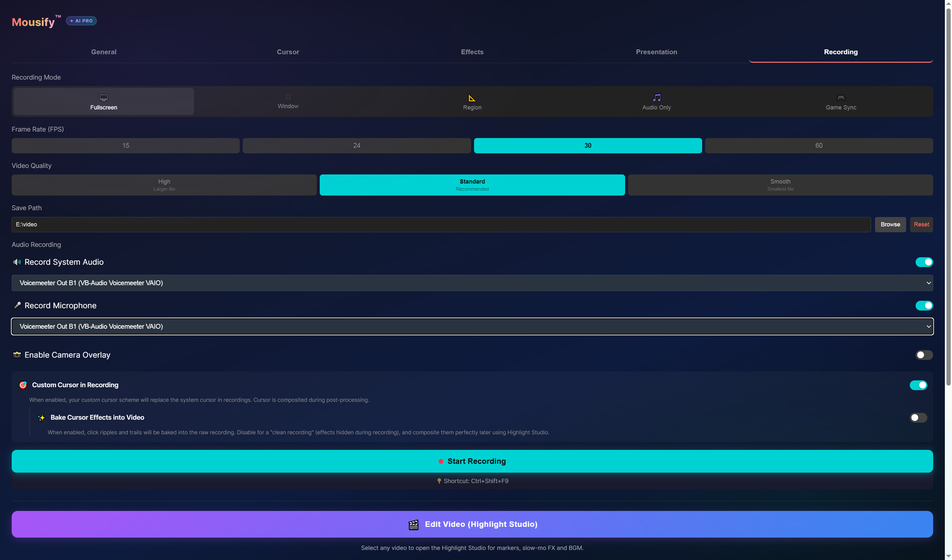Click the camera icon beside Enable Camera Overlay

pos(17,355)
